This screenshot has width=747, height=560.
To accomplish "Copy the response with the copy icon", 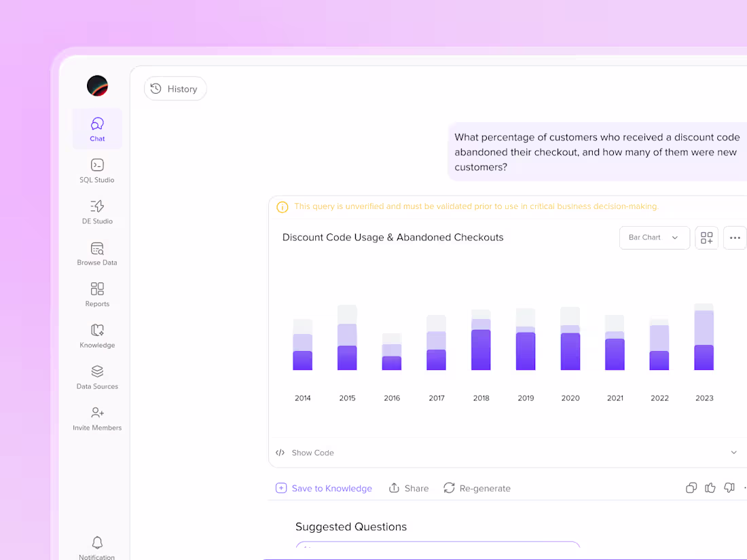I will pos(691,487).
